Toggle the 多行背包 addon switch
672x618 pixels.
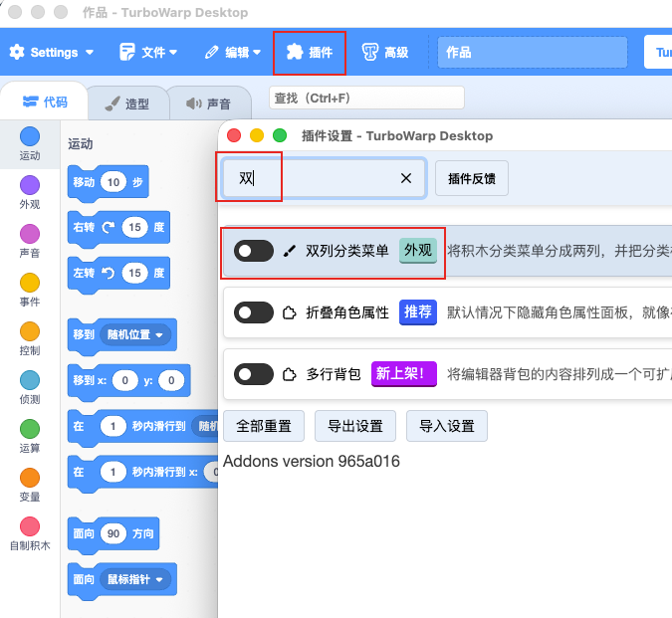(254, 374)
